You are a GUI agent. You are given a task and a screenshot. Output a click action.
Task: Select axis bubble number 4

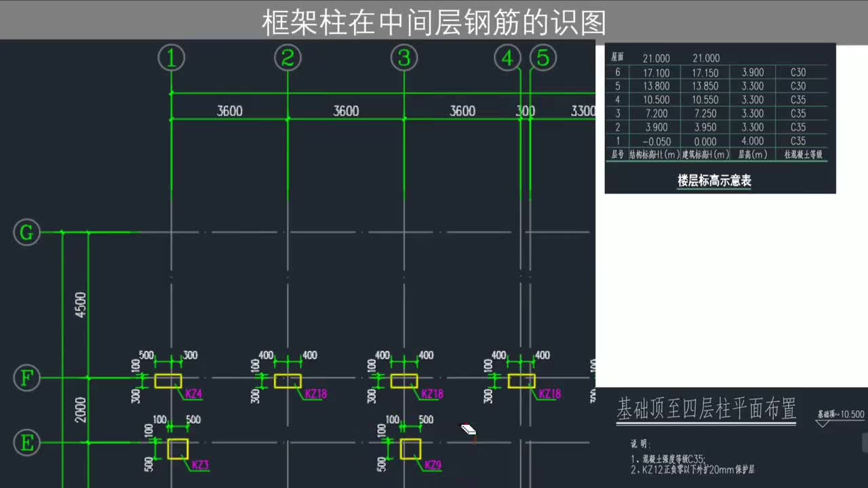[508, 58]
